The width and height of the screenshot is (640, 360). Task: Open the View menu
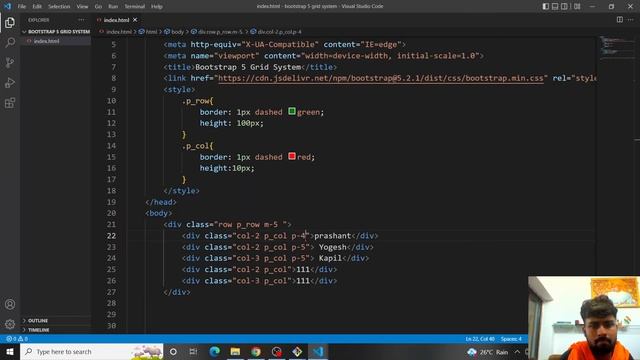82,6
